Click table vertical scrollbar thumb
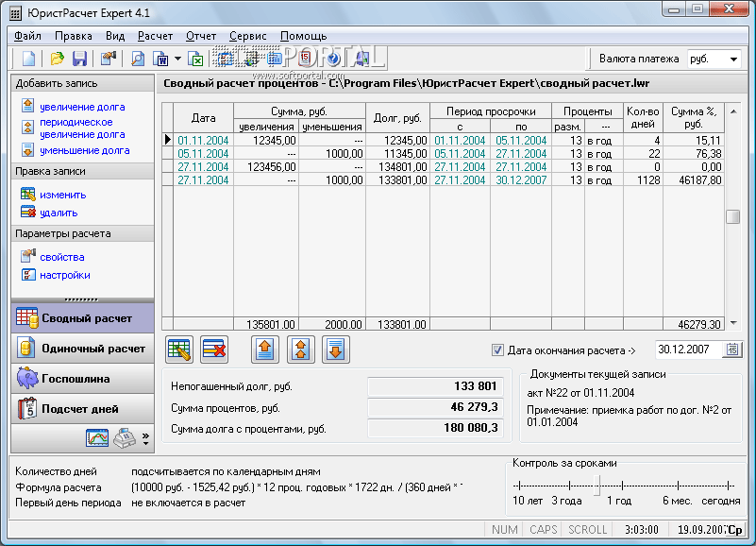 (x=732, y=216)
